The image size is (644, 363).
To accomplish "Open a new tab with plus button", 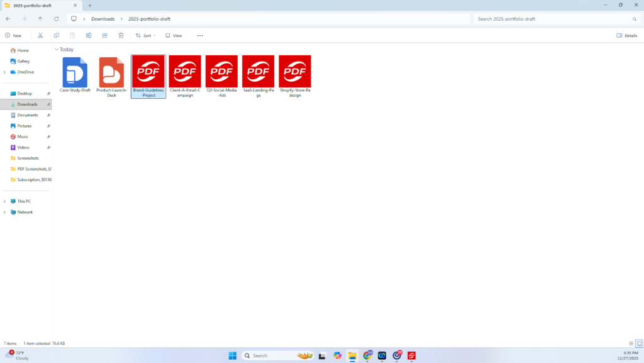I will click(x=90, y=5).
